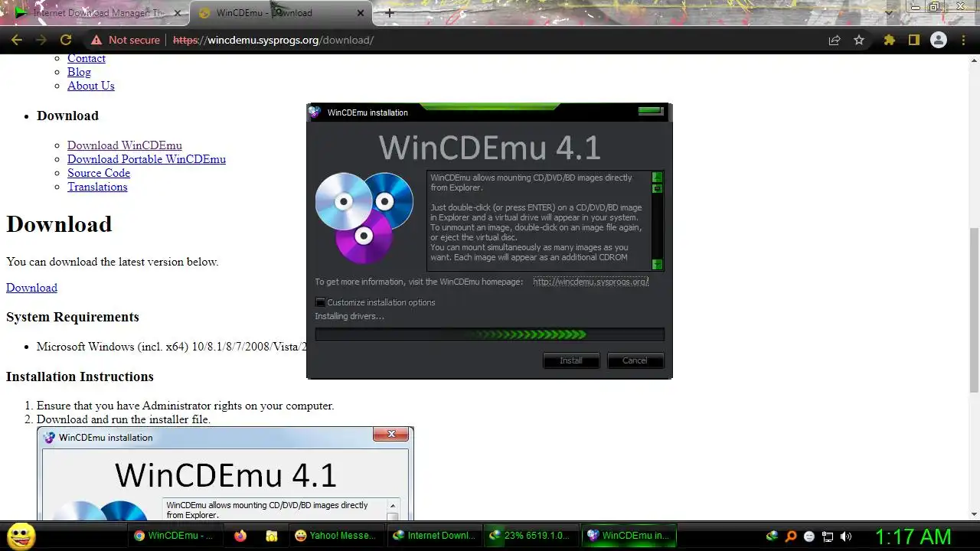Viewport: 980px width, 551px height.
Task: Open the Chrome three-dot menu
Action: (x=964, y=40)
